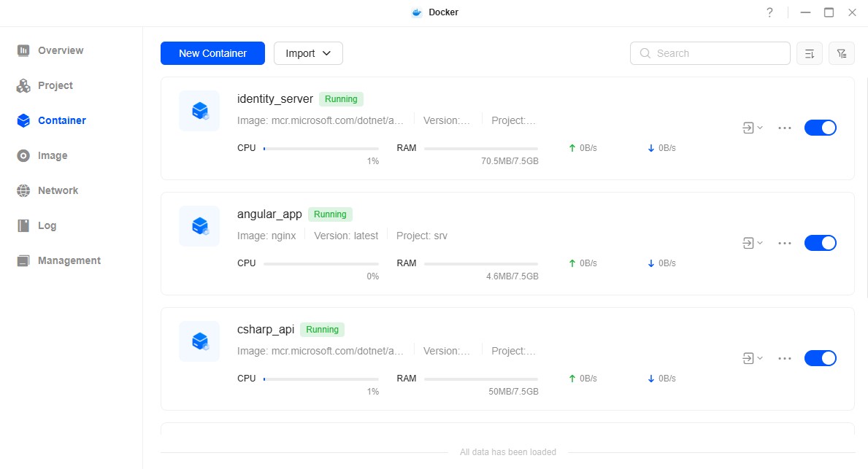Click the identity_server container icon
The image size is (868, 469).
pyautogui.click(x=199, y=111)
